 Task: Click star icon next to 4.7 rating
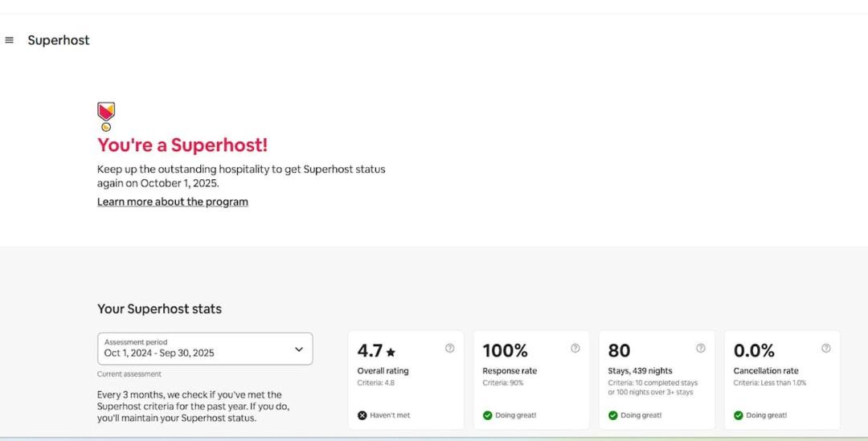pyautogui.click(x=391, y=352)
